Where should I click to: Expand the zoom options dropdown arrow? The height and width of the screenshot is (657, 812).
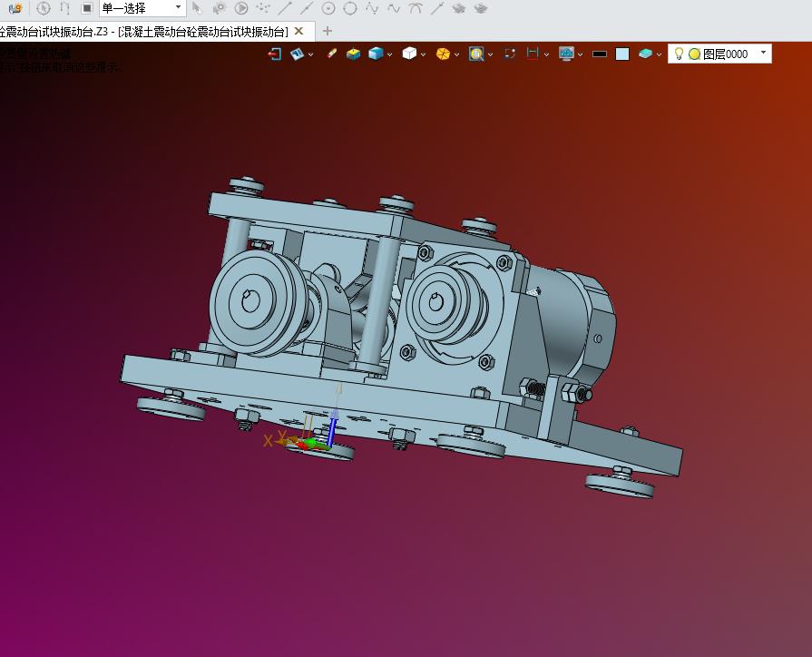click(x=491, y=54)
